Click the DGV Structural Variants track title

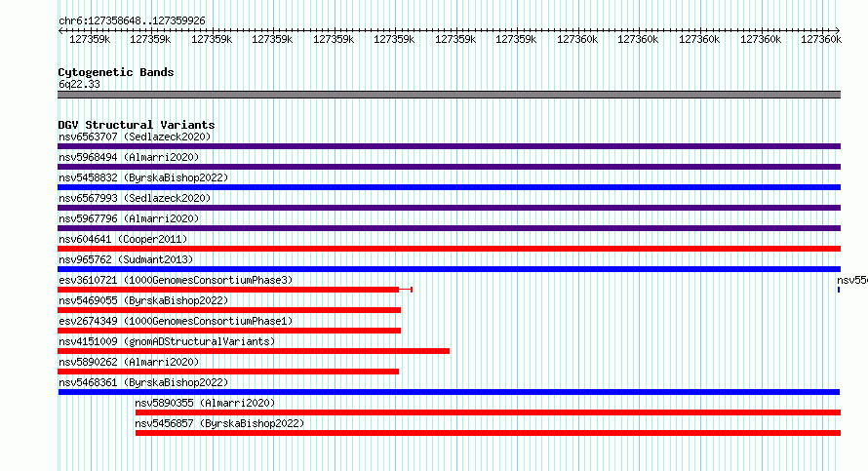tap(137, 125)
